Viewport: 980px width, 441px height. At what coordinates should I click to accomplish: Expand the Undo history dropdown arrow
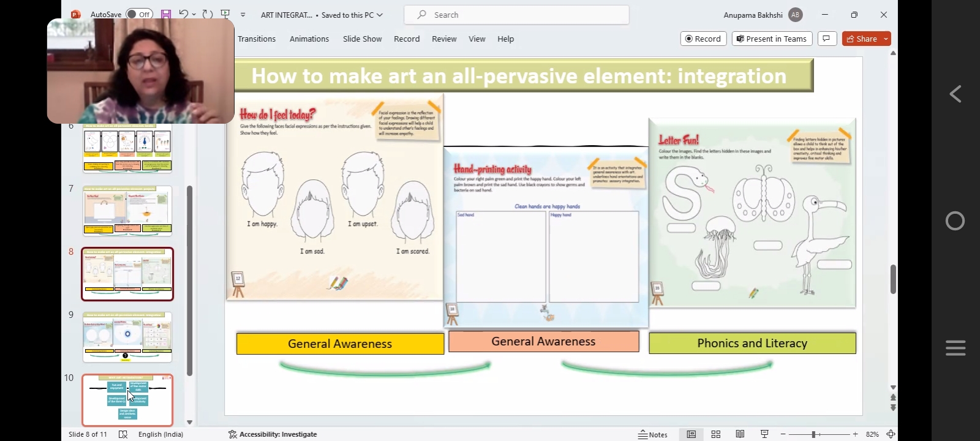(x=194, y=15)
